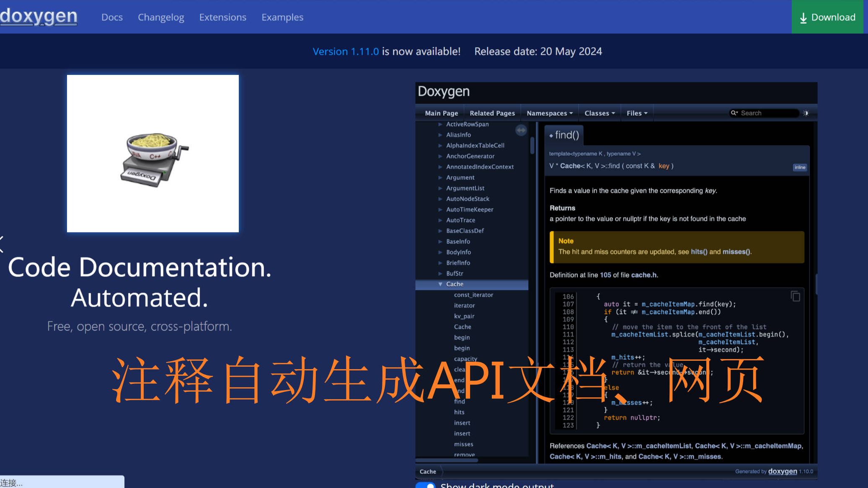Viewport: 868px width, 488px height.
Task: Toggle the Show dark mode output switch
Action: pos(426,485)
